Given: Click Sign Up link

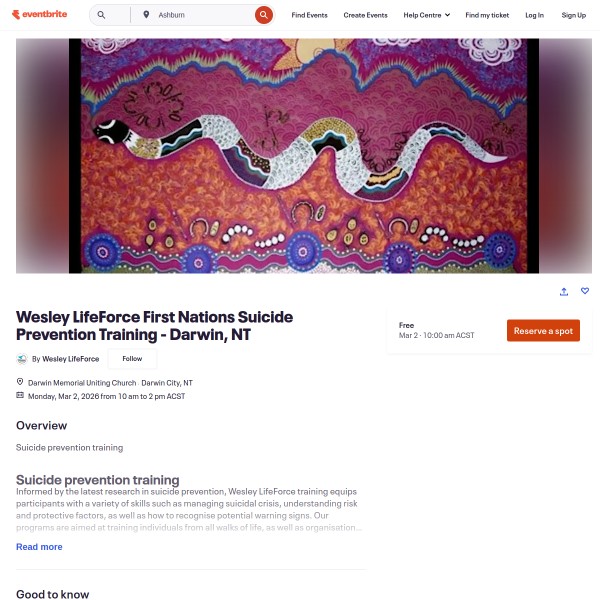Looking at the screenshot, I should (x=574, y=15).
